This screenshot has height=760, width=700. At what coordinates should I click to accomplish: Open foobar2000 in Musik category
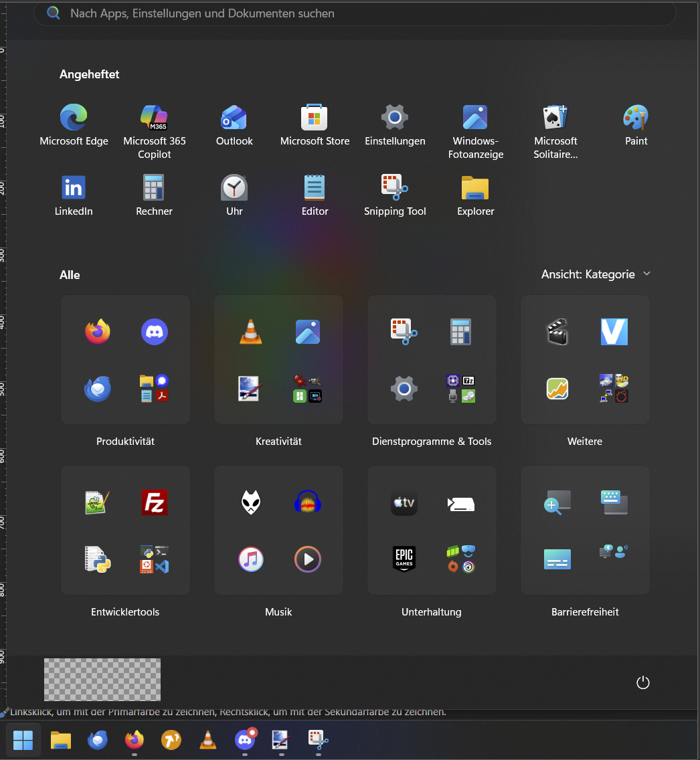(251, 502)
